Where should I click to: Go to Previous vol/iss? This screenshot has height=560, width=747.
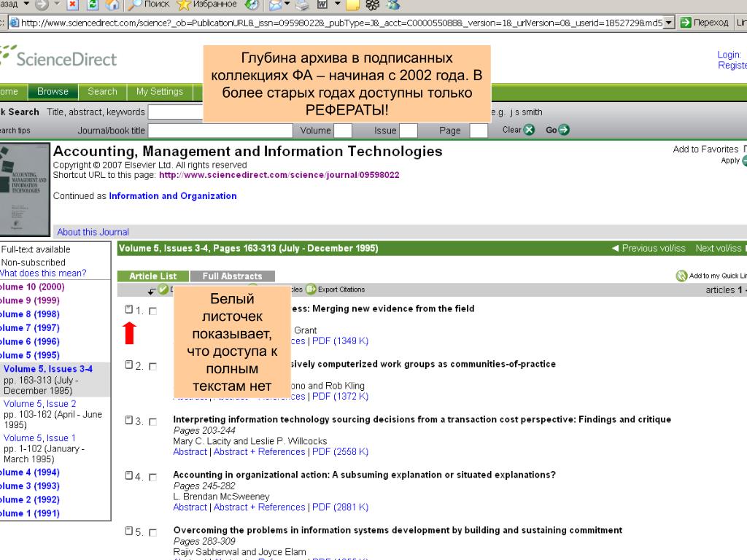(649, 248)
